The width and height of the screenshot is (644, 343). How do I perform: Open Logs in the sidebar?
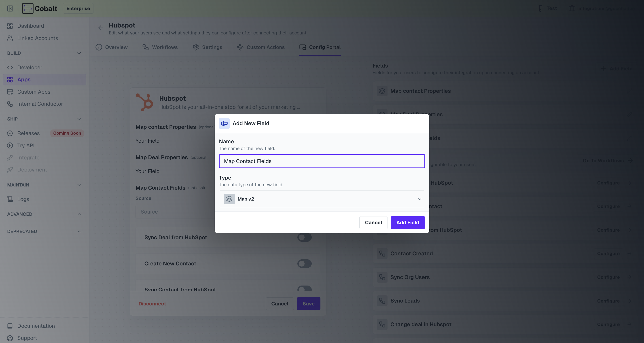tap(23, 199)
